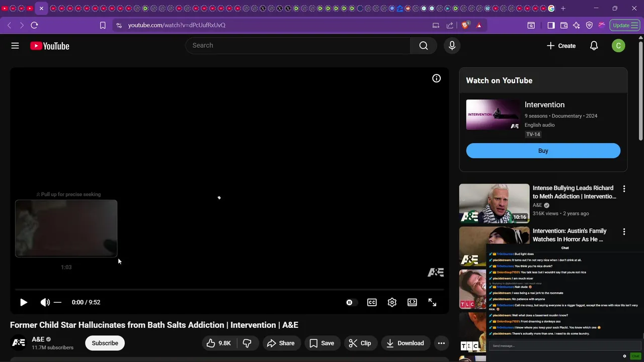The height and width of the screenshot is (362, 644).
Task: Open YouTube notifications bell
Action: [x=594, y=46]
